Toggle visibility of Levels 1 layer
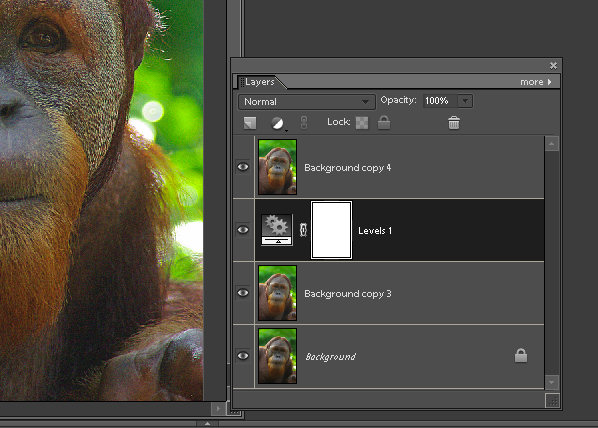This screenshot has width=598, height=428. click(243, 230)
